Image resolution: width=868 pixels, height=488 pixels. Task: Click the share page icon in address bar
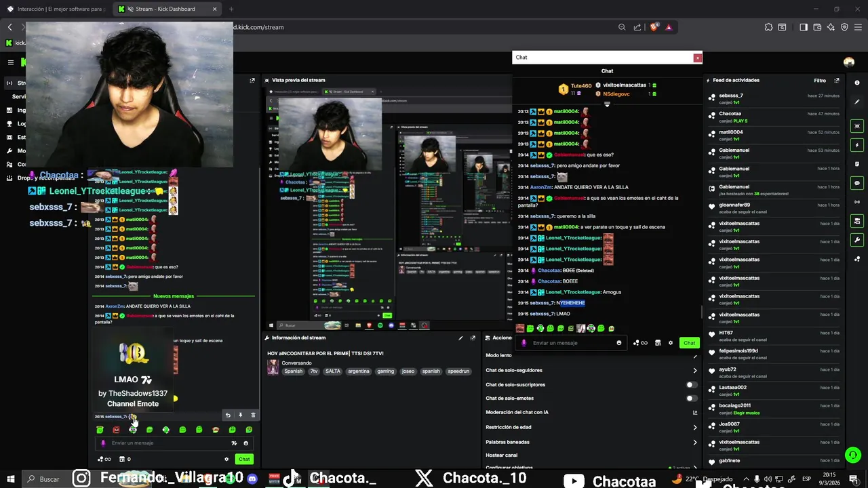point(637,27)
